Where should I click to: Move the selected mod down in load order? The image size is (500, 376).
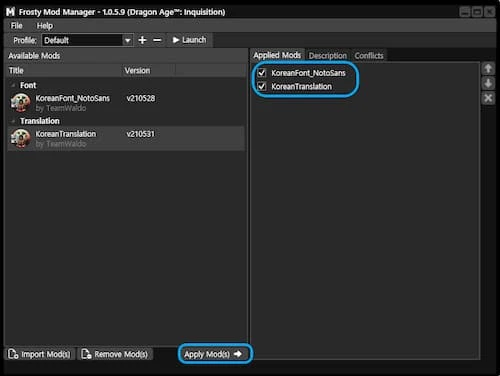point(488,83)
